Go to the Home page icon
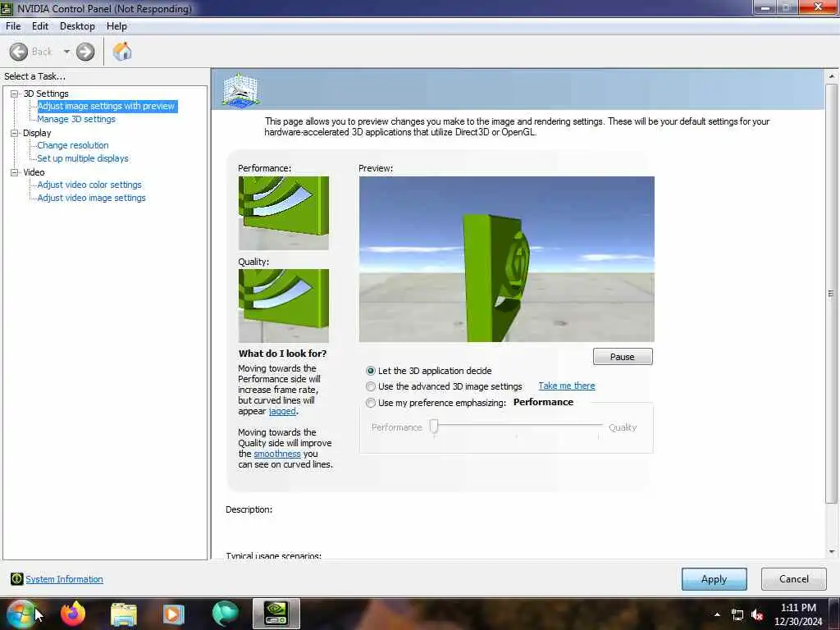 tap(122, 52)
